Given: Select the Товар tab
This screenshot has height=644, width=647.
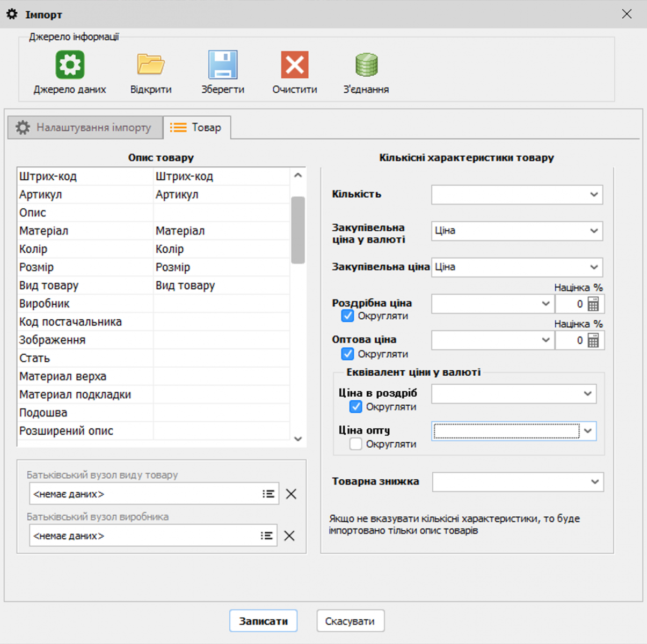Looking at the screenshot, I should (197, 128).
